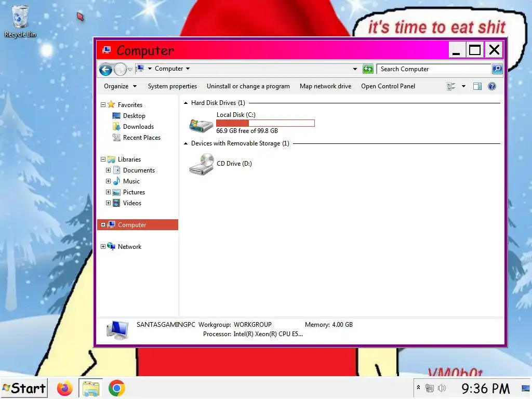Select Libraries in navigation pane
The image size is (532, 399).
click(129, 159)
